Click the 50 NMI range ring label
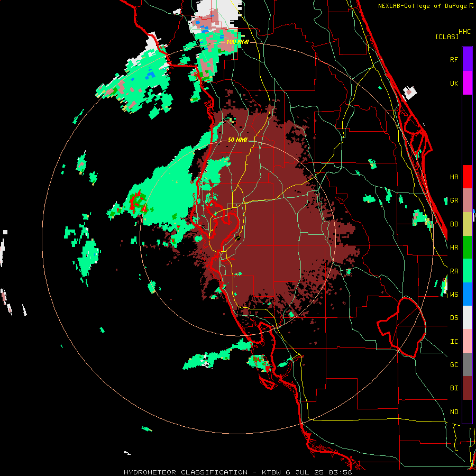 (237, 140)
